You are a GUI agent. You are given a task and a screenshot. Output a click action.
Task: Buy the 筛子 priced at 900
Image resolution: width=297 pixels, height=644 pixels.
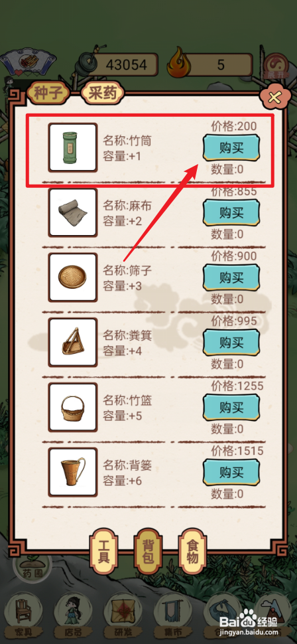(x=231, y=278)
